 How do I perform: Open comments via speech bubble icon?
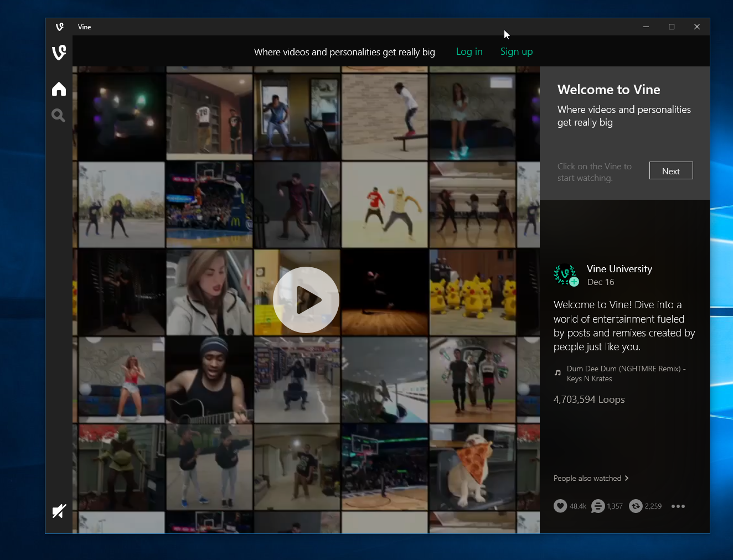coord(598,506)
